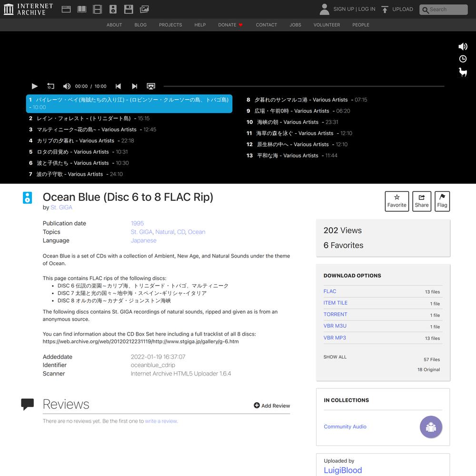This screenshot has height=476, width=476.
Task: Select track 1 パイレーツ・ベイ
Action: click(x=129, y=103)
